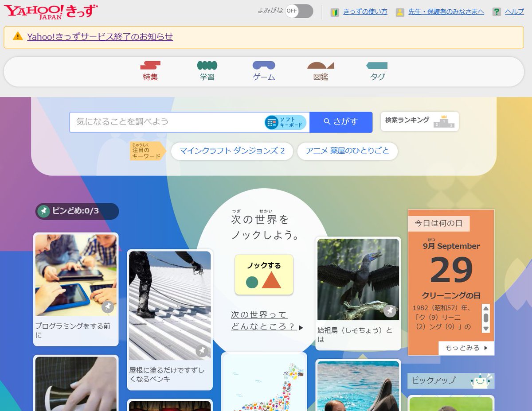Click the date number 29
Screen dimensions: 532x411
coord(451,270)
